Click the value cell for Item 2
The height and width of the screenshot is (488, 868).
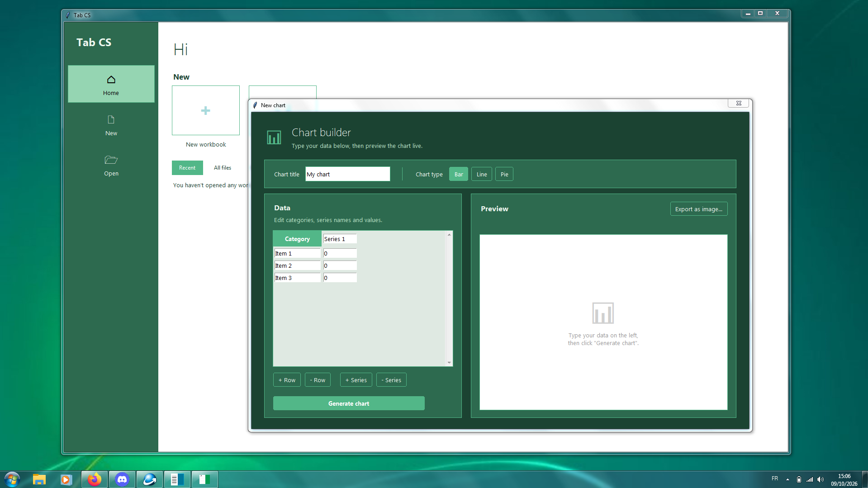coord(340,265)
